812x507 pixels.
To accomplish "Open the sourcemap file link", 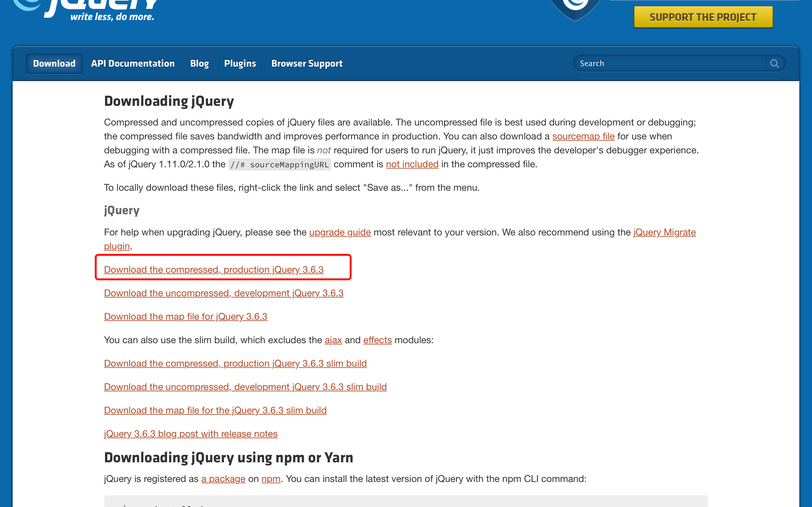I will click(583, 136).
